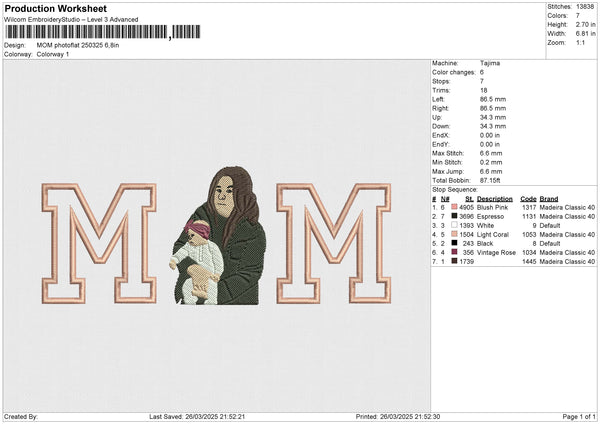
Task: Click the mother and baby embroidery image
Action: [218, 235]
